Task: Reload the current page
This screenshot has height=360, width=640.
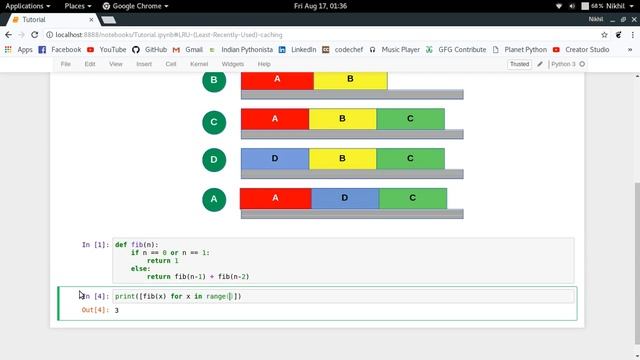Action: coord(35,35)
